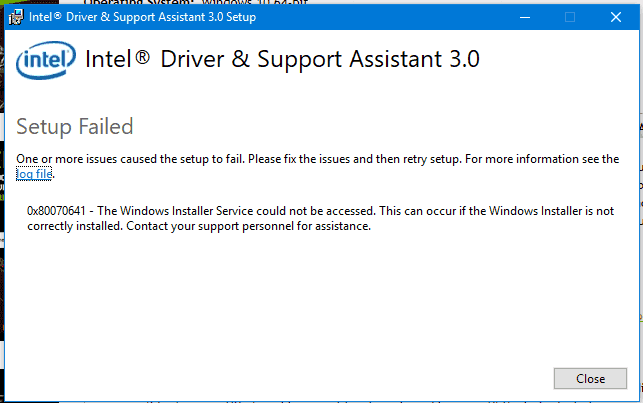Close the dialog using title bar X
Screen dimensions: 643x403
click(x=616, y=17)
